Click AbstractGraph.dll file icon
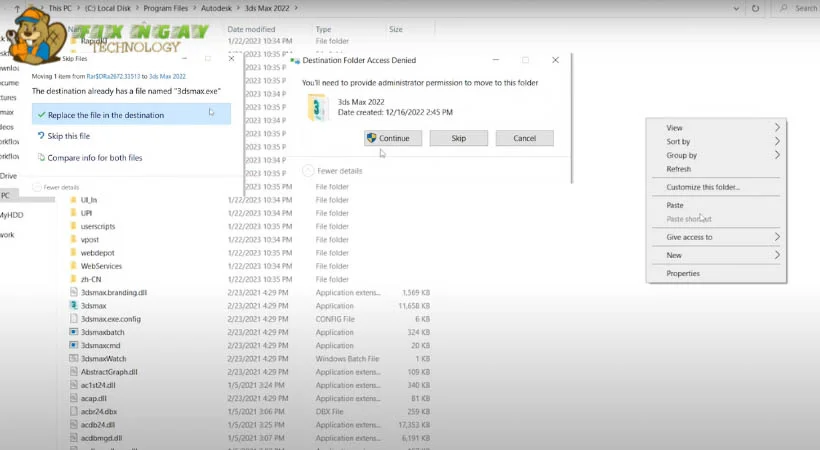The image size is (820, 450). [73, 372]
